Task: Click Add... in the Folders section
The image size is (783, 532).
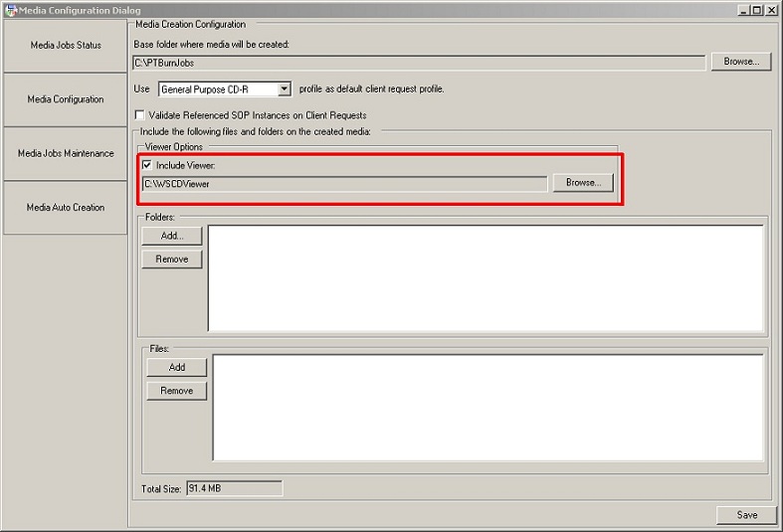Action: pyautogui.click(x=171, y=236)
